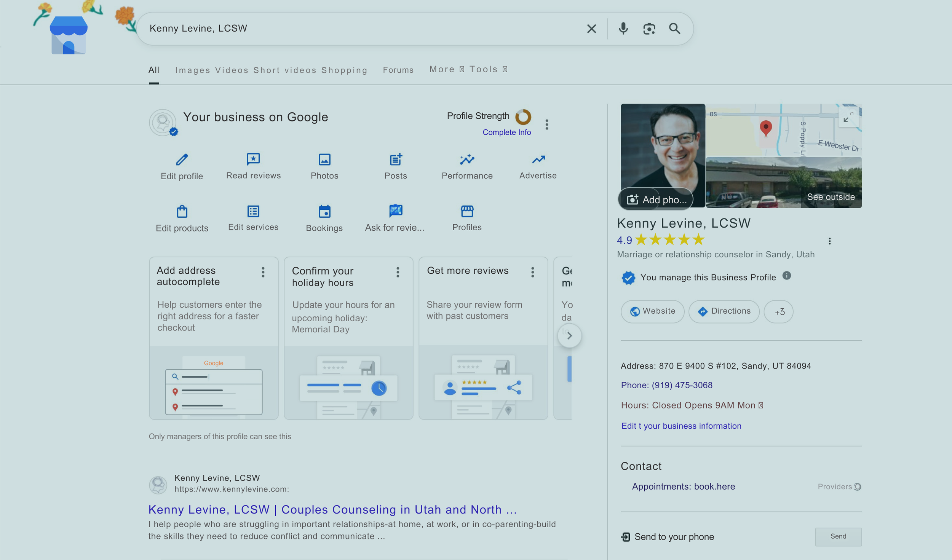Switch to Shopping tab

point(344,70)
